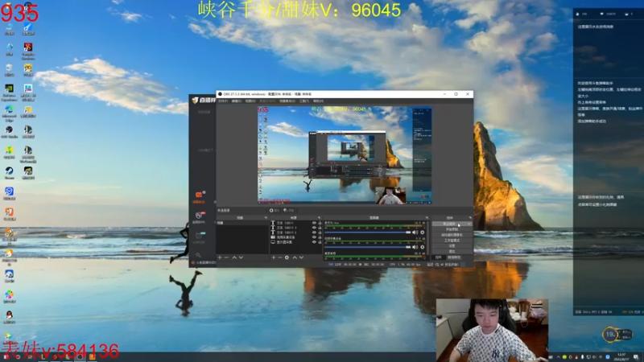Switch to the Scene Transitions tab

(454, 257)
